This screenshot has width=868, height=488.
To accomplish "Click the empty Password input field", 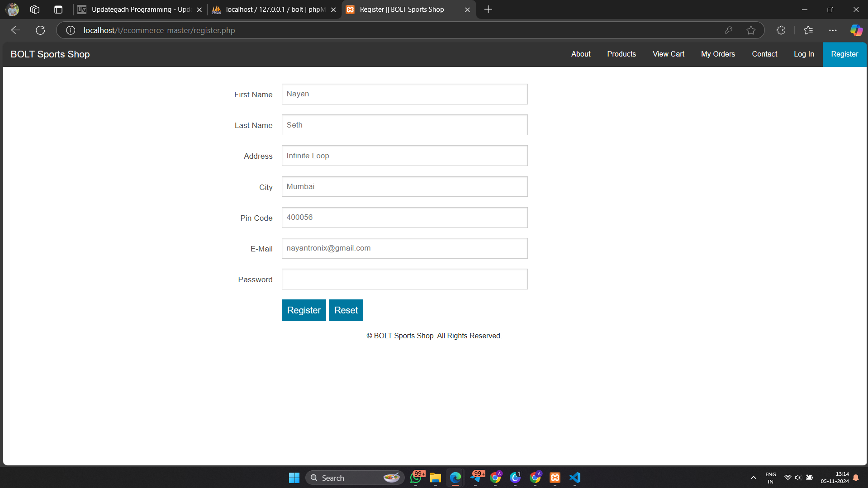I will coord(404,279).
